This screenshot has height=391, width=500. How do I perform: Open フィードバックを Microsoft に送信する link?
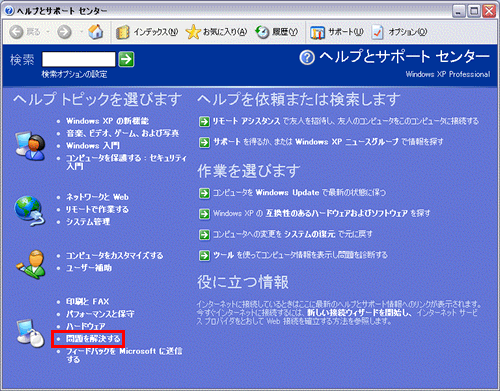tap(124, 355)
